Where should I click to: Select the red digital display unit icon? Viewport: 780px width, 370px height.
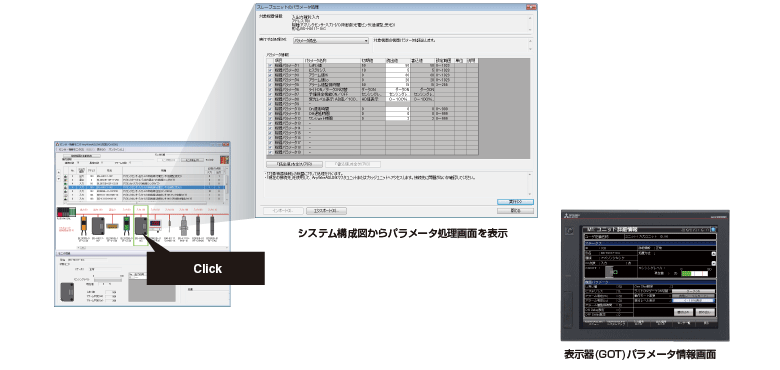click(x=156, y=225)
